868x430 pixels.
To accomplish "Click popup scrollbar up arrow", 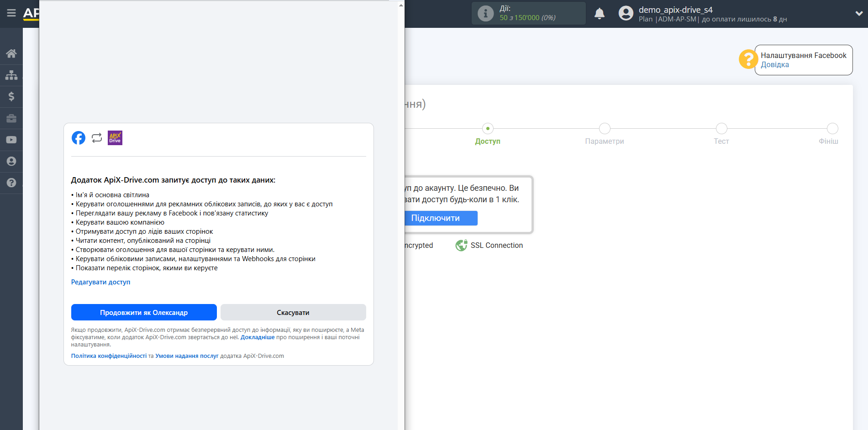I will (x=401, y=5).
